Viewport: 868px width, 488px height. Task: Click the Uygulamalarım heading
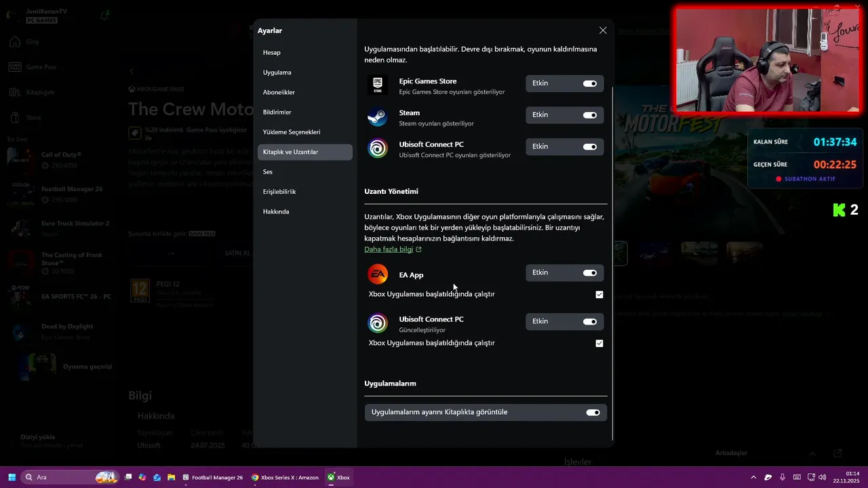(390, 384)
